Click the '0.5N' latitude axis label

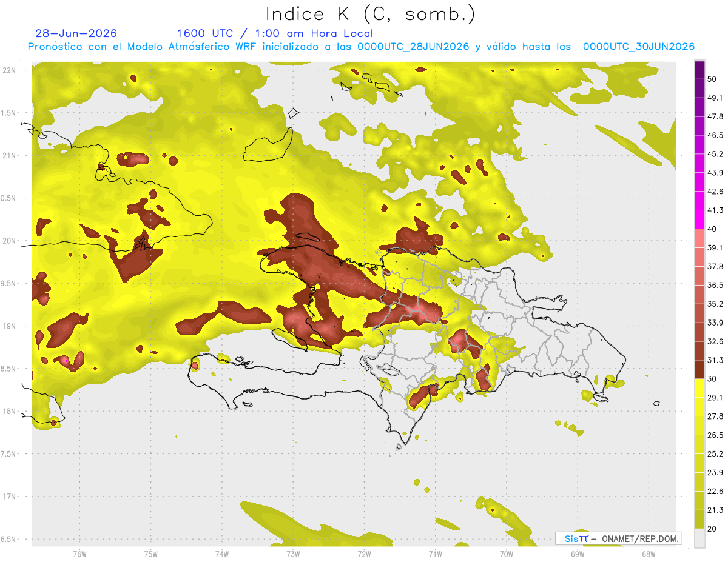click(8, 198)
